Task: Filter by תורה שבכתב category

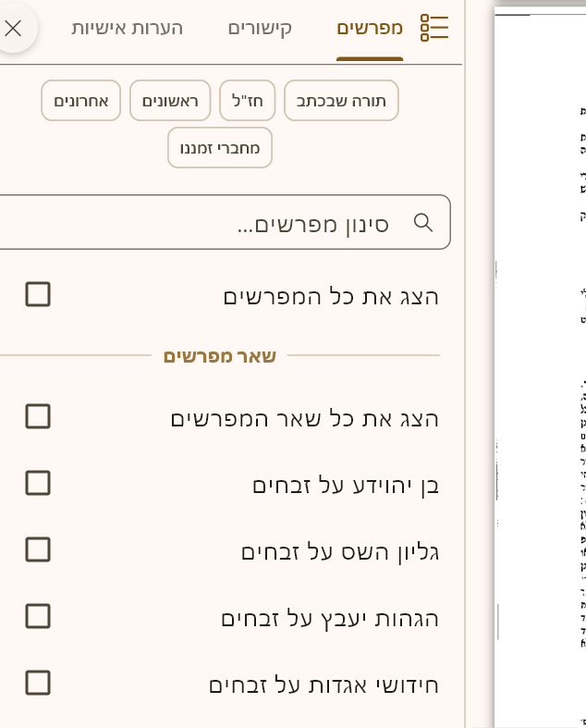Action: [341, 101]
